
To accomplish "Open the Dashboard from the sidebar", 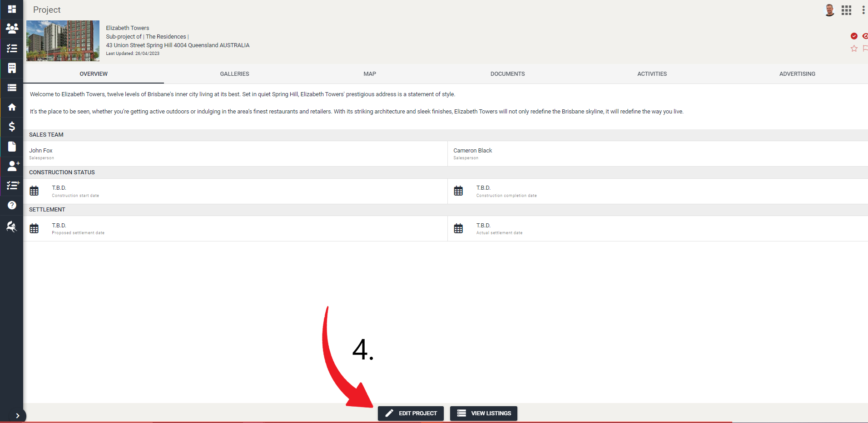I will [x=11, y=9].
